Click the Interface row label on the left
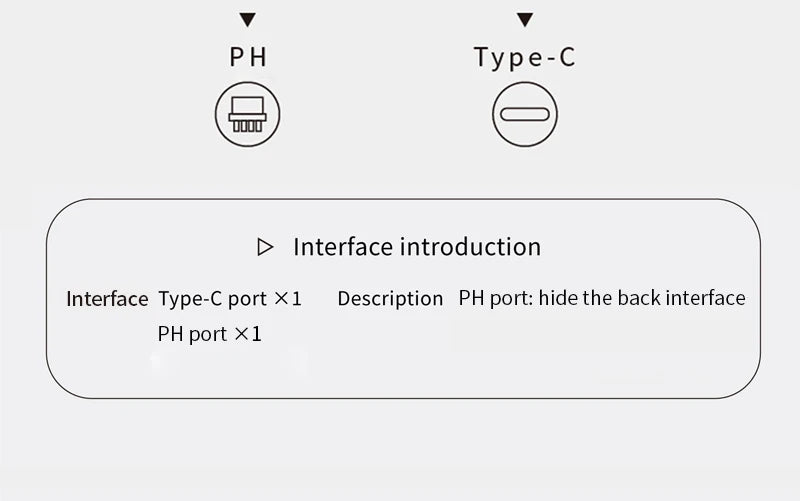This screenshot has width=800, height=501. coord(107,299)
